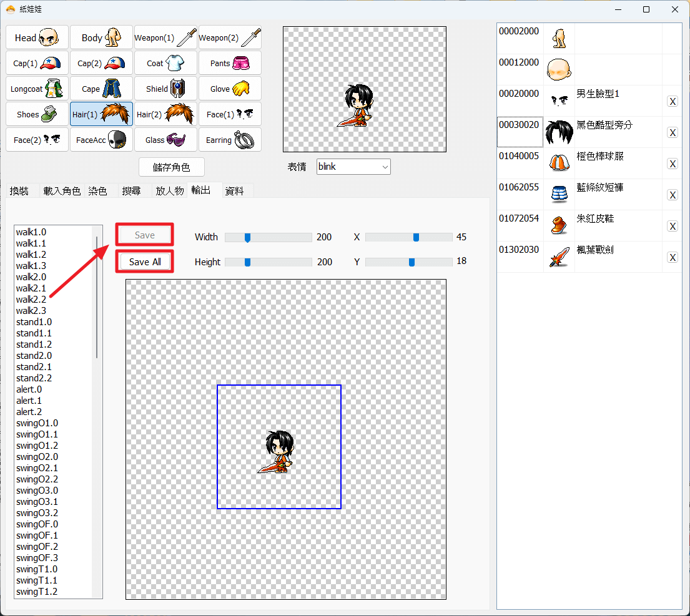Open the Longcoat category
The width and height of the screenshot is (690, 616).
click(x=37, y=89)
